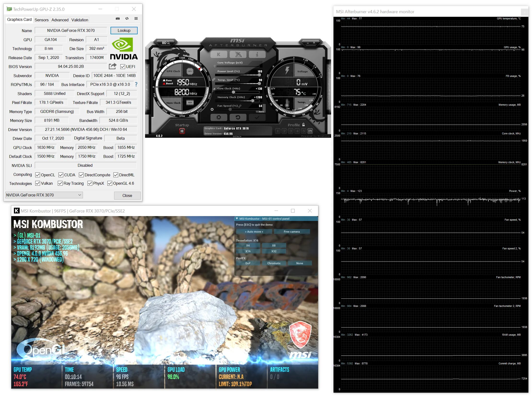Toggle DirectCompute checkbox
Screen dimensions: 532x396
click(x=81, y=175)
